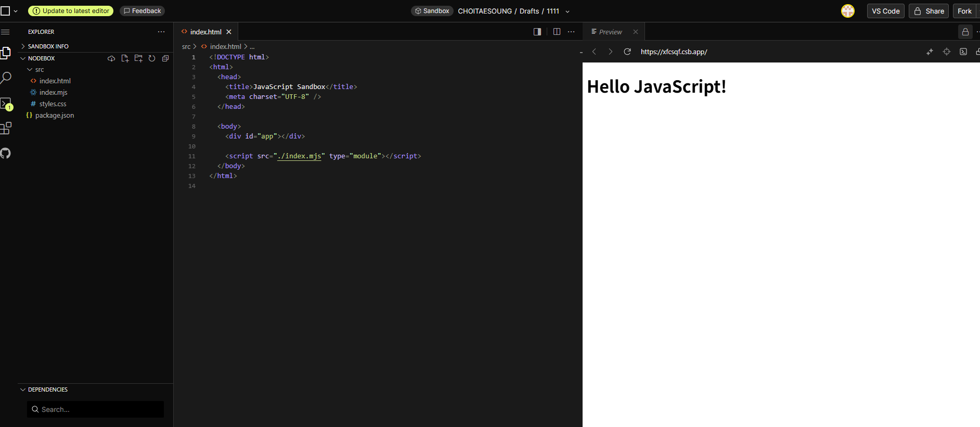The height and width of the screenshot is (427, 980).
Task: Click the download sandbox cloud icon in NODEBOX
Action: (x=111, y=58)
